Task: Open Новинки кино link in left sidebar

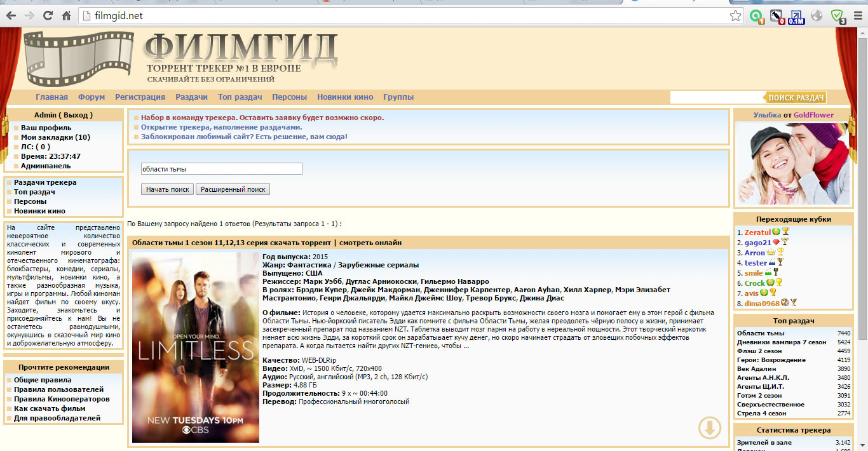Action: tap(39, 211)
